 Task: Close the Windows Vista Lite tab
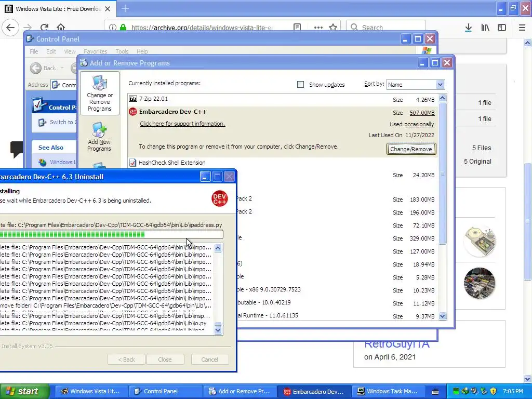(x=108, y=9)
